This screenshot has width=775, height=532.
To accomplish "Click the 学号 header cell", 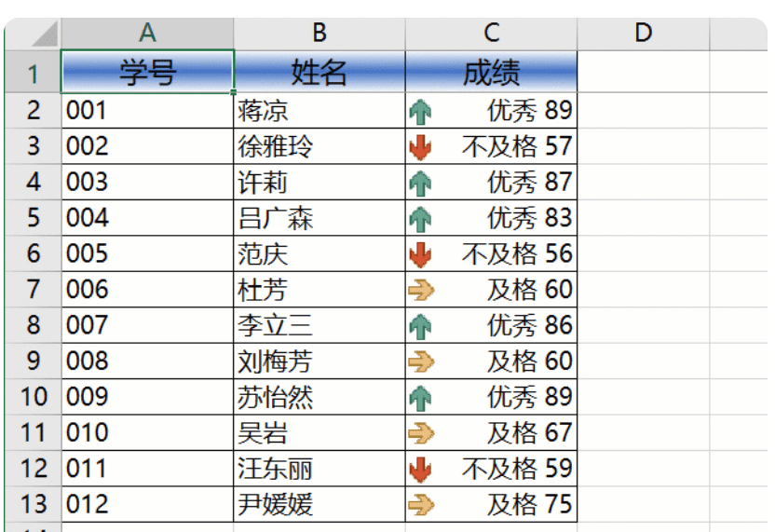I will (147, 71).
